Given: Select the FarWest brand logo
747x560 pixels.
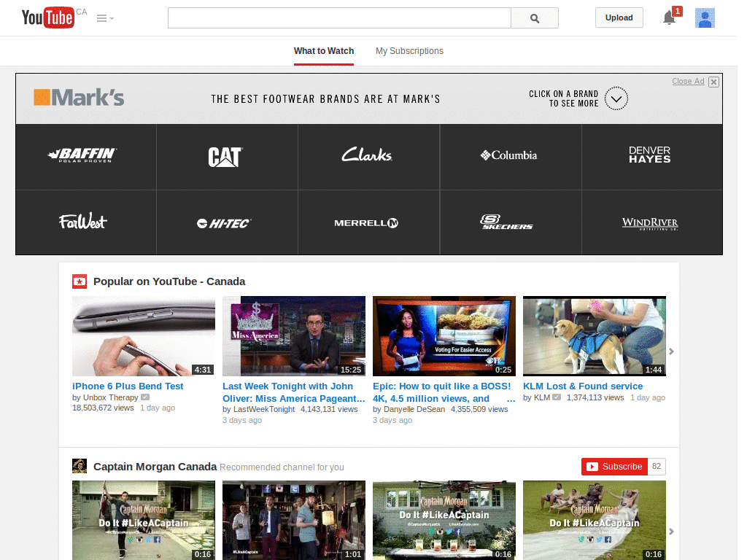Looking at the screenshot, I should (83, 222).
